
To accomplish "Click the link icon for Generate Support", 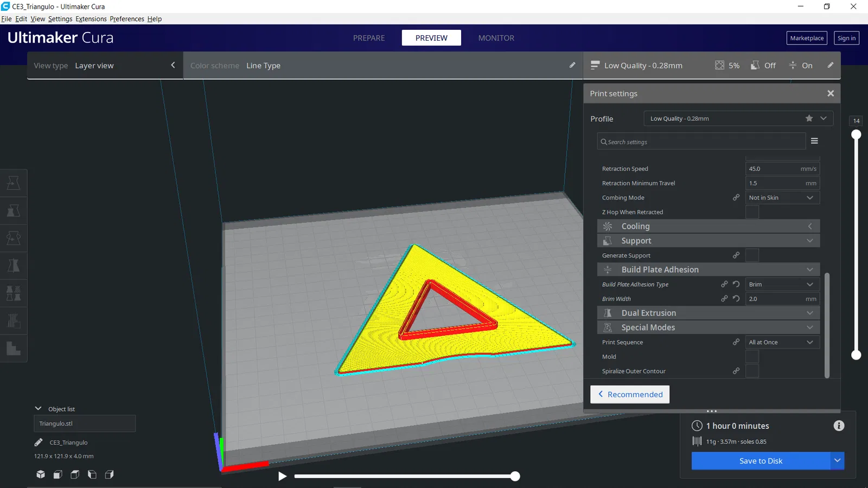I will tap(736, 255).
